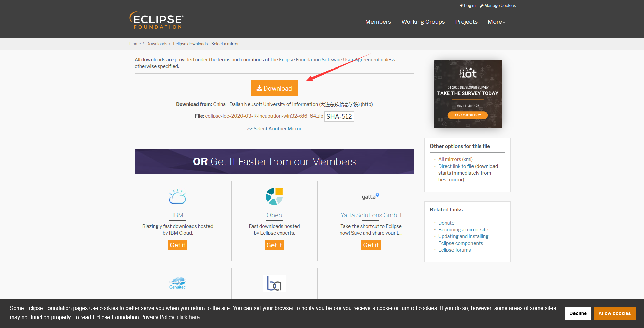This screenshot has width=644, height=328.
Task: Click Get it under Obeo
Action: point(274,245)
